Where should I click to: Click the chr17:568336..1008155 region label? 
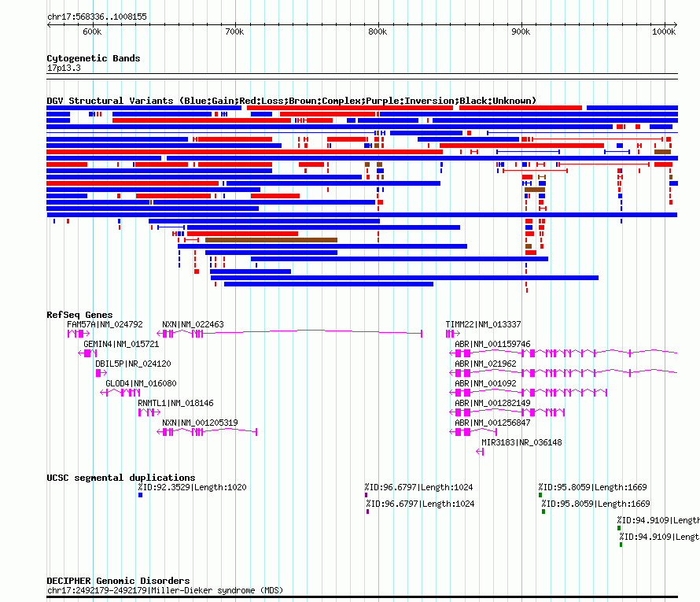[97, 17]
